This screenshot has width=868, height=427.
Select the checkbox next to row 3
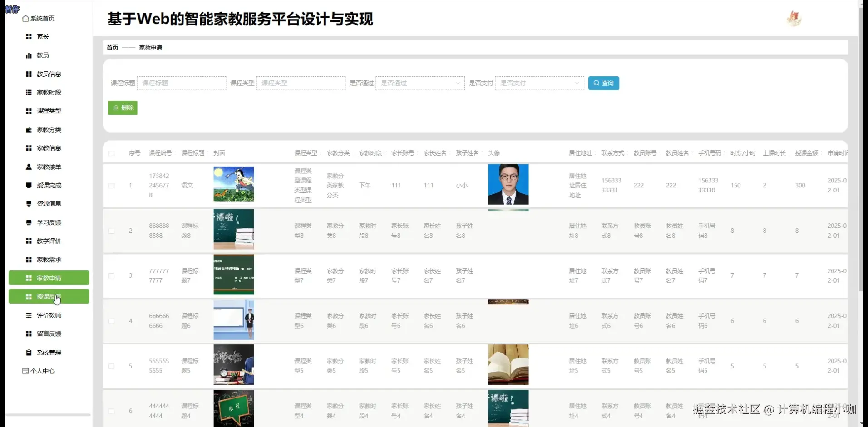[x=112, y=276]
